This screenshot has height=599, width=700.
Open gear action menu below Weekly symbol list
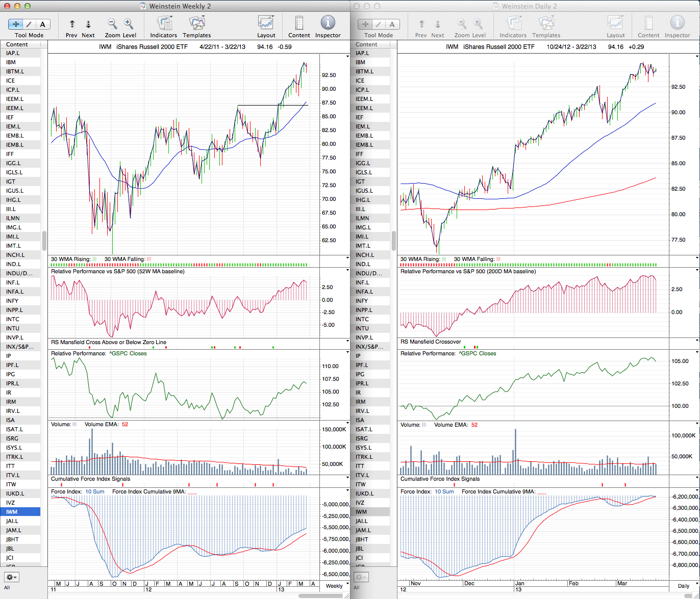coord(11,577)
